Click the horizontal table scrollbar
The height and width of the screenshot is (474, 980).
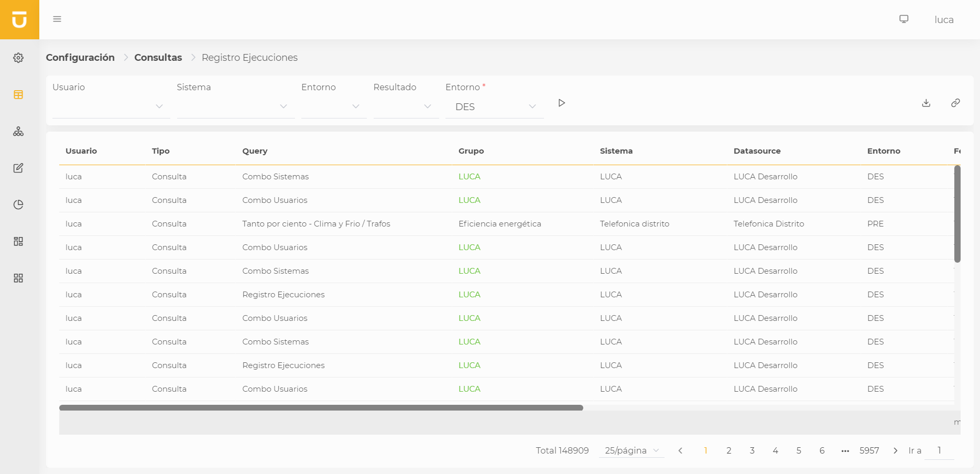[x=321, y=408]
